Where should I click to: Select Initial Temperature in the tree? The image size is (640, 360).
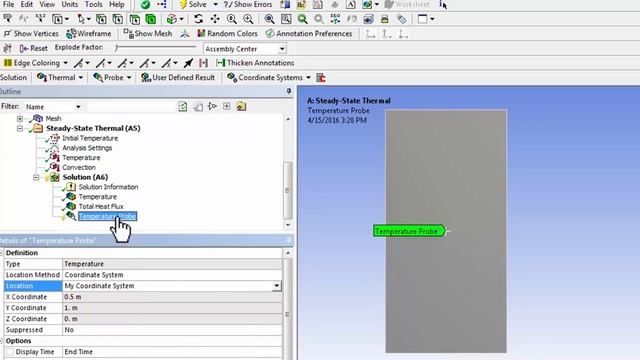90,138
